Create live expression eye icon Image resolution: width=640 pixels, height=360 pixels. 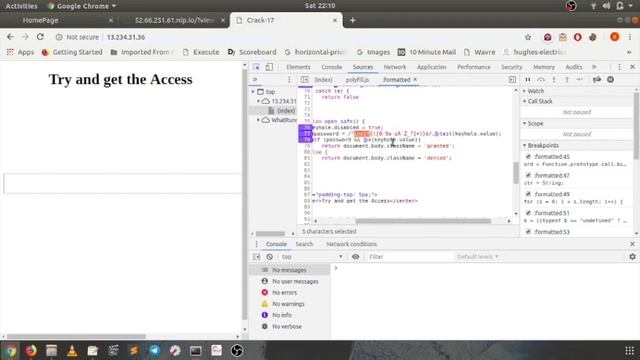pos(356,257)
